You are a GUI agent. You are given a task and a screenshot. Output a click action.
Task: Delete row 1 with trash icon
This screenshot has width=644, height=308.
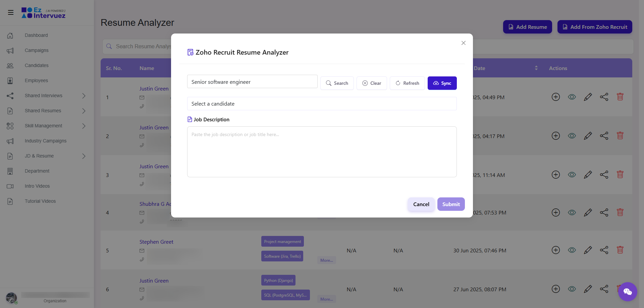click(620, 97)
